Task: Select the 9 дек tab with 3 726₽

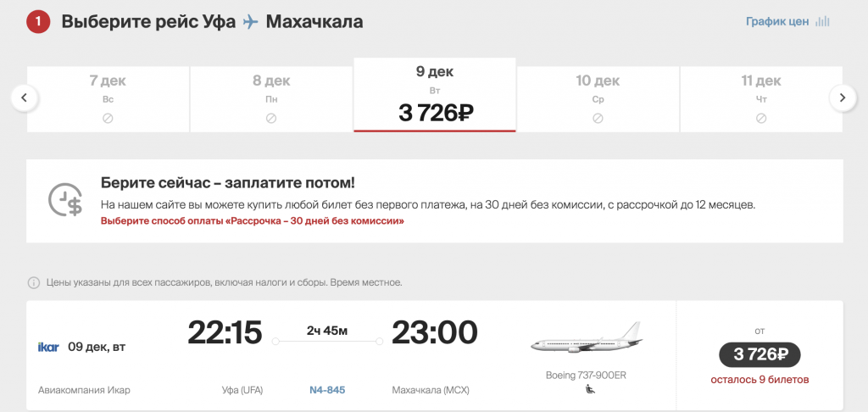Action: 435,95
